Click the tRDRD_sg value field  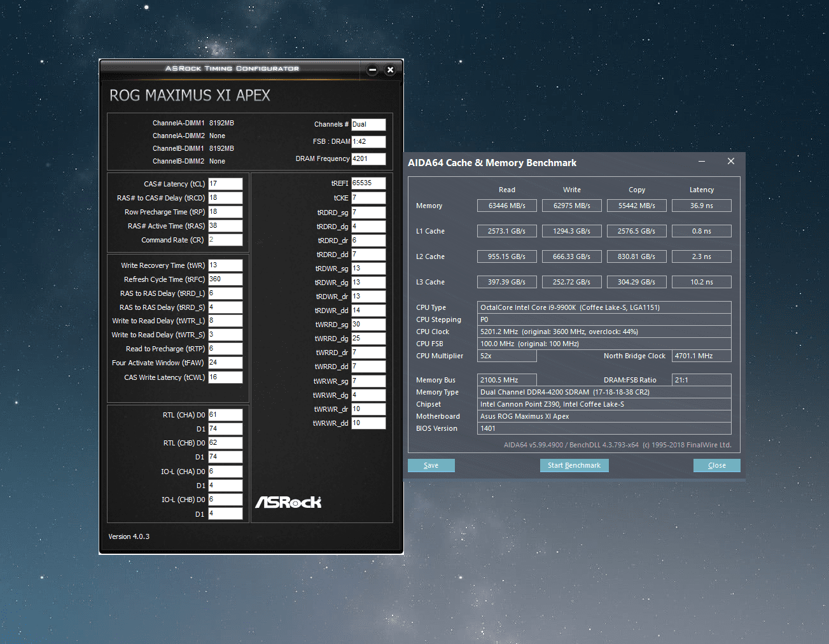click(x=368, y=213)
